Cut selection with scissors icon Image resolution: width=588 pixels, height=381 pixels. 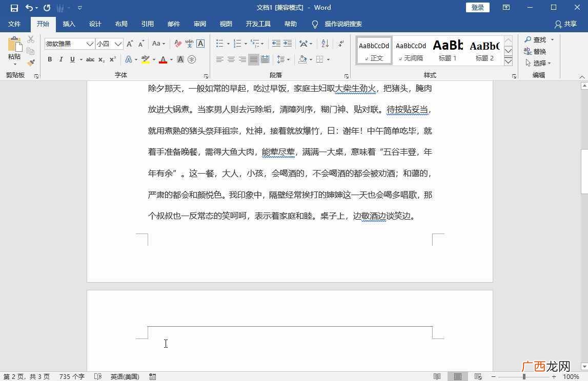pos(31,39)
